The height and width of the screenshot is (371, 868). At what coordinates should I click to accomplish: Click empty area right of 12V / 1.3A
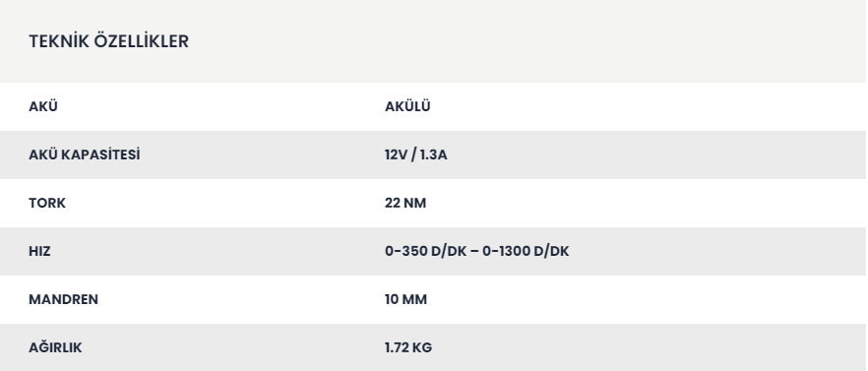pyautogui.click(x=656, y=155)
